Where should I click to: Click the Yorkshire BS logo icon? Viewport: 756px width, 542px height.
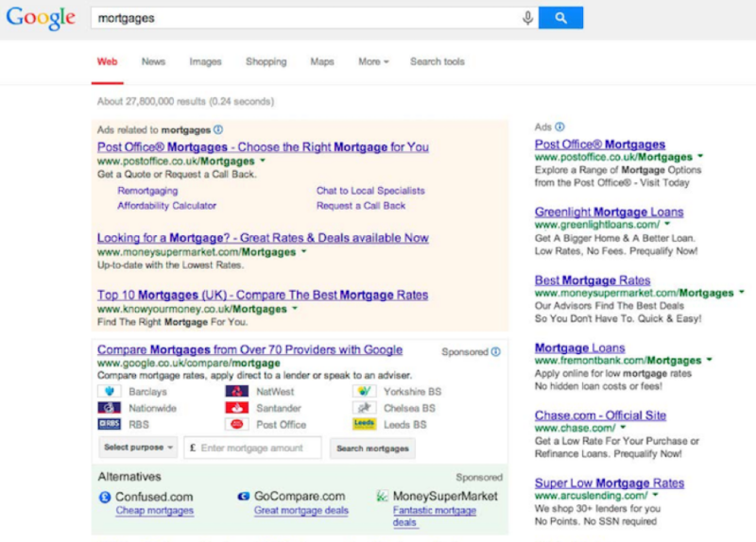(364, 391)
